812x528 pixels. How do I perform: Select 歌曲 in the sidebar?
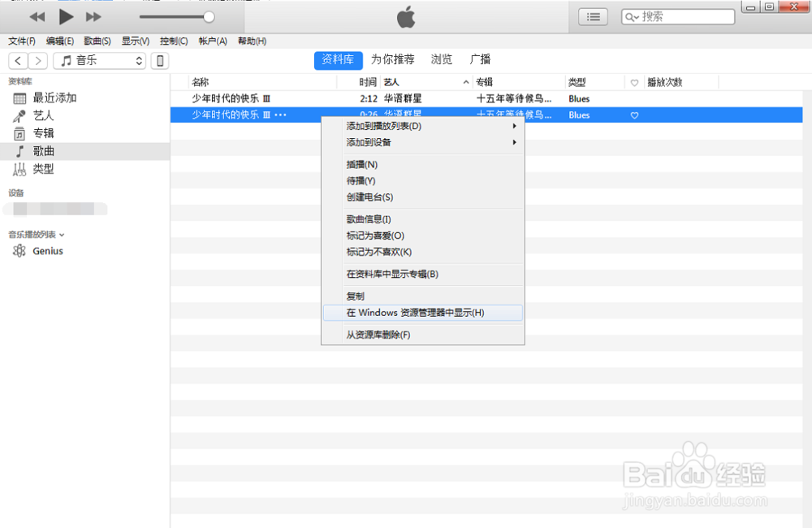click(85, 151)
